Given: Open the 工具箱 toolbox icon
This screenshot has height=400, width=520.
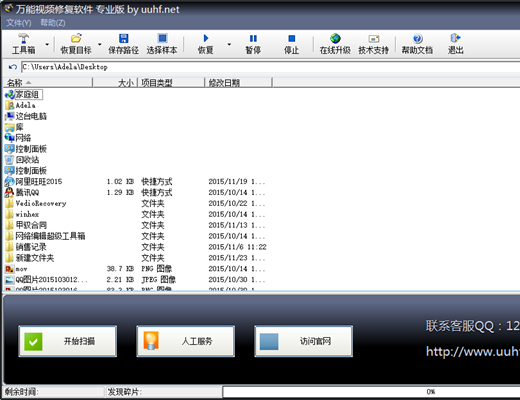Looking at the screenshot, I should (24, 39).
